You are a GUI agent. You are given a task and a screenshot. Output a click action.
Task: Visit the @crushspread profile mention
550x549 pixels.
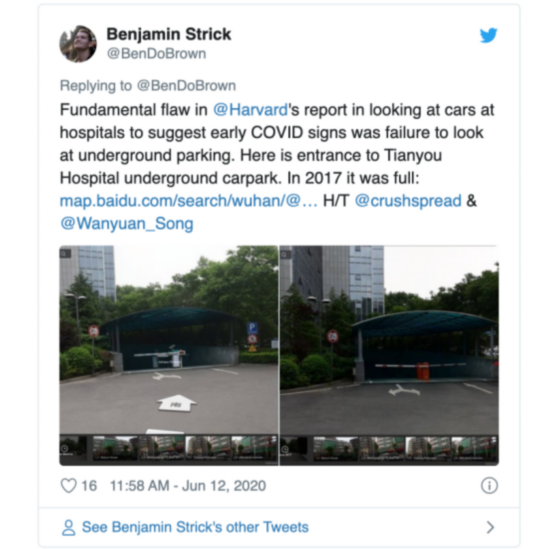click(x=408, y=201)
